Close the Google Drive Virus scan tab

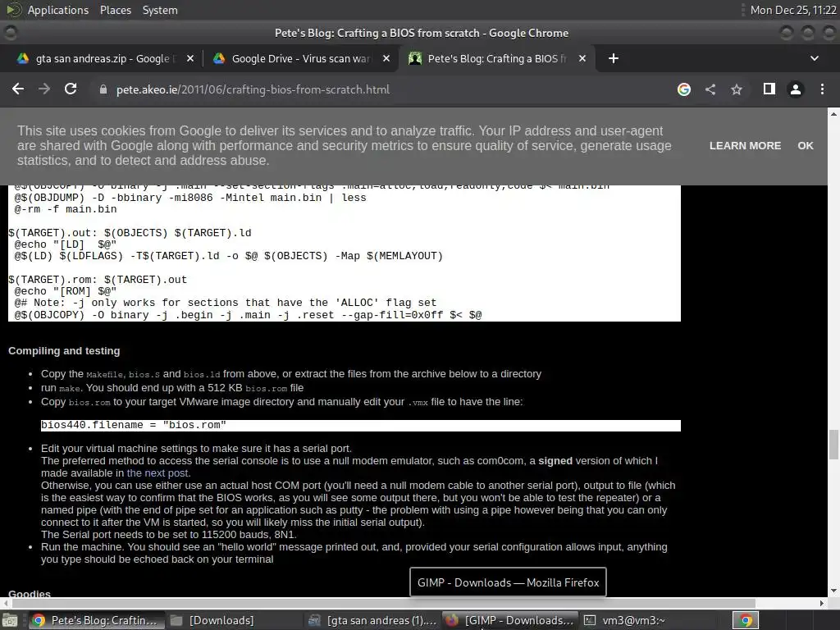[386, 58]
